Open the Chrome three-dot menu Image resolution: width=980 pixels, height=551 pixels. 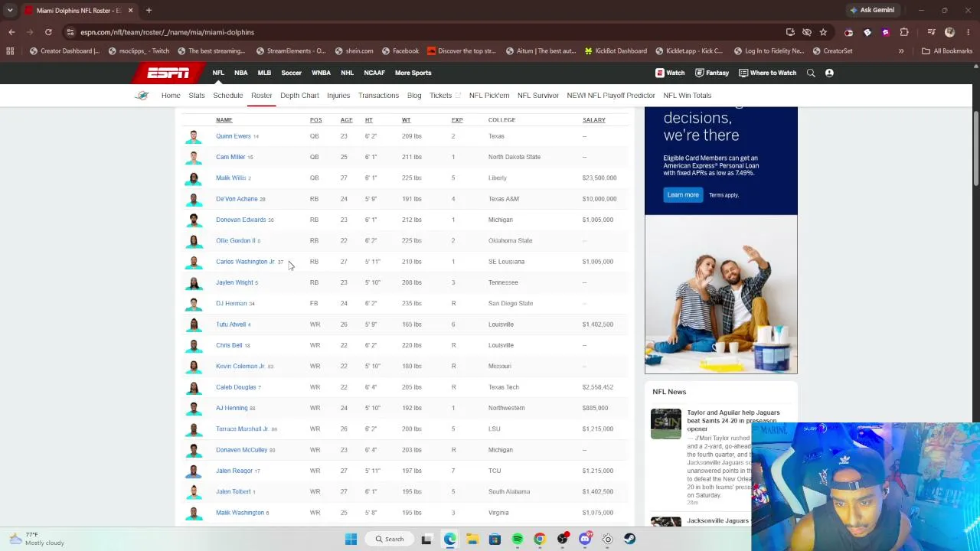coord(969,32)
